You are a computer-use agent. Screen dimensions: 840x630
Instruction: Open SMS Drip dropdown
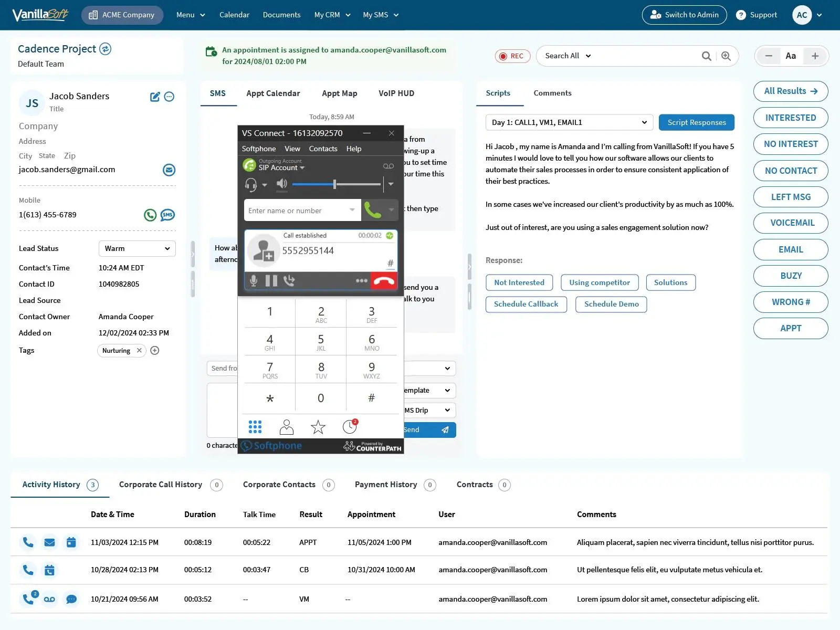(429, 411)
